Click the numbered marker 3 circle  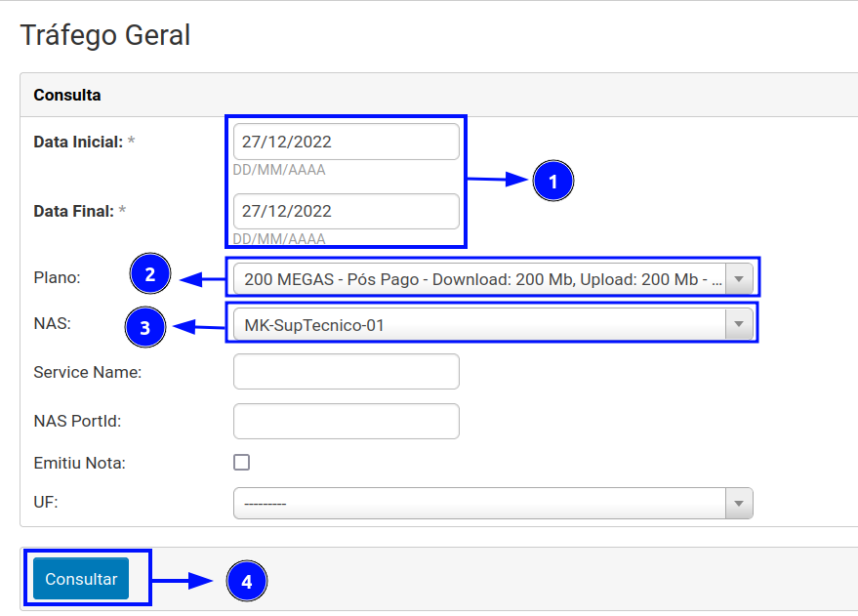coord(145,328)
